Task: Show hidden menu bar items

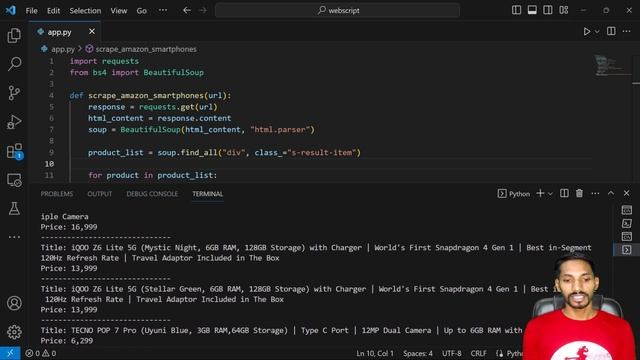Action: point(163,10)
